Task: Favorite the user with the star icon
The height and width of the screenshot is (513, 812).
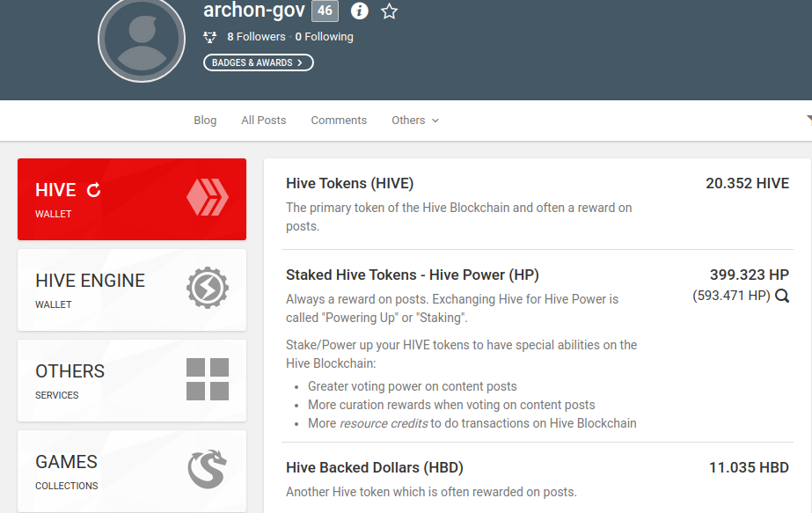Action: (389, 11)
